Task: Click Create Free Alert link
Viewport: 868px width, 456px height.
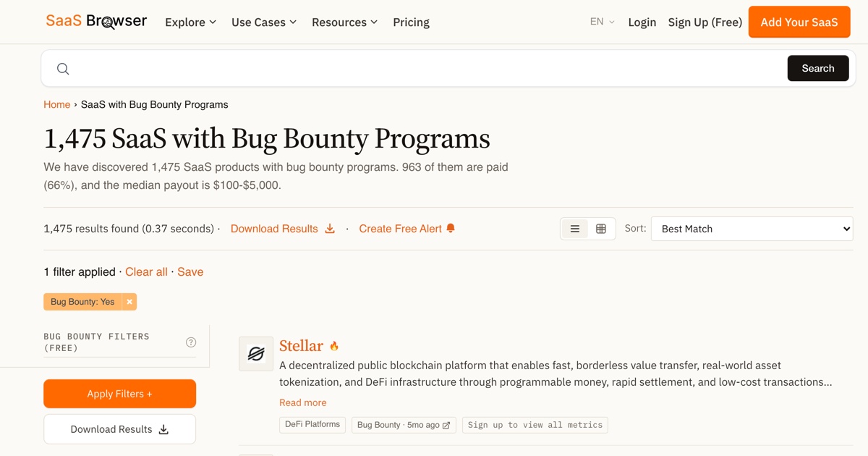Action: point(400,229)
